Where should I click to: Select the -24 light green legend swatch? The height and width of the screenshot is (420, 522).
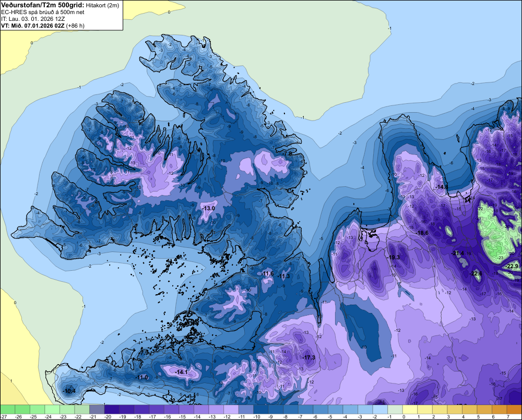52,410
